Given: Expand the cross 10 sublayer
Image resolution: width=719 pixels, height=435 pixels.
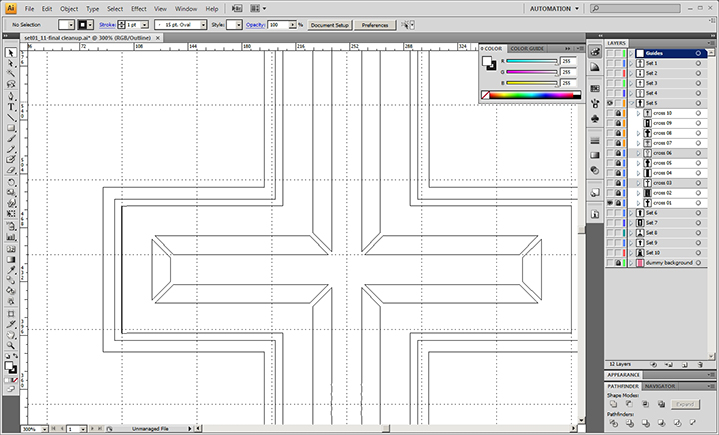Looking at the screenshot, I should tap(637, 113).
